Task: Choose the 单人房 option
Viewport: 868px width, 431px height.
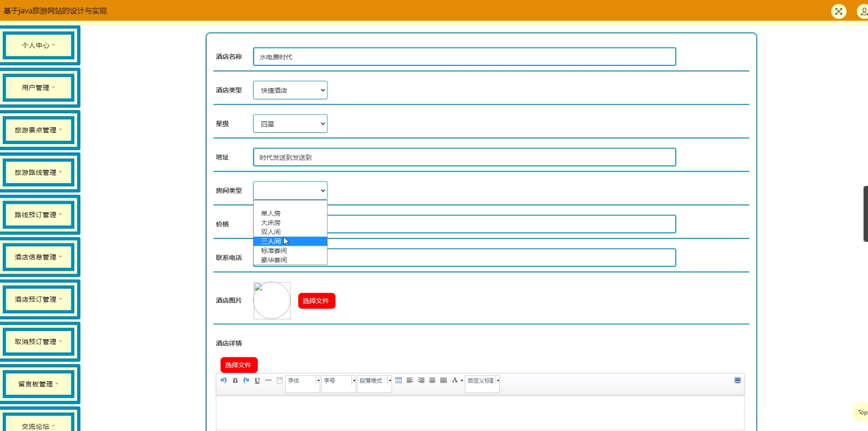Action: [x=290, y=213]
